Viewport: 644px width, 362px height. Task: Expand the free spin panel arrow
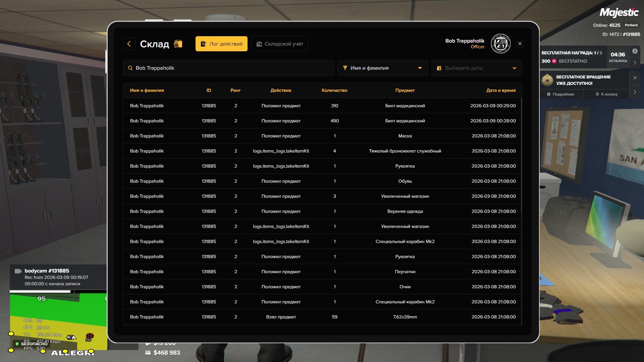(x=635, y=92)
